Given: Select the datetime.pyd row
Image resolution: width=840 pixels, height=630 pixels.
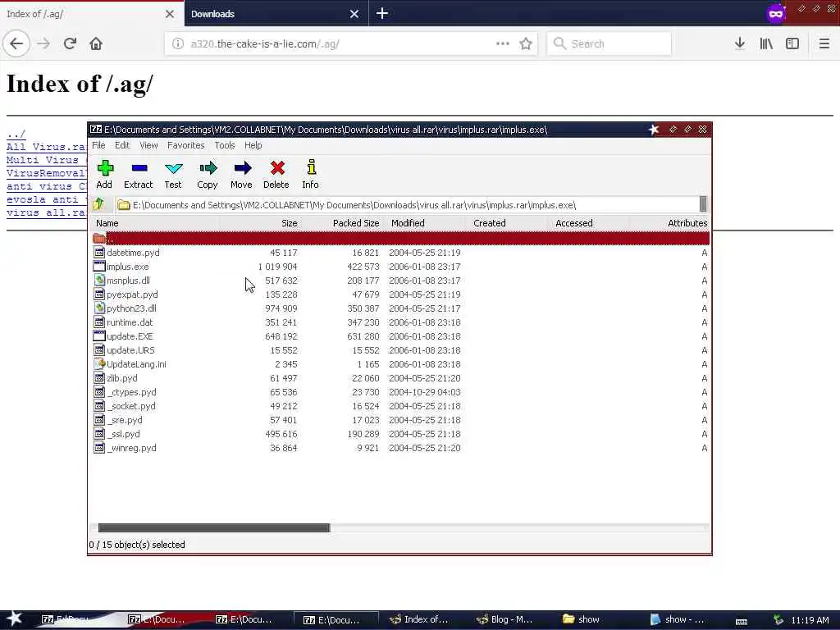Looking at the screenshot, I should click(x=400, y=253).
